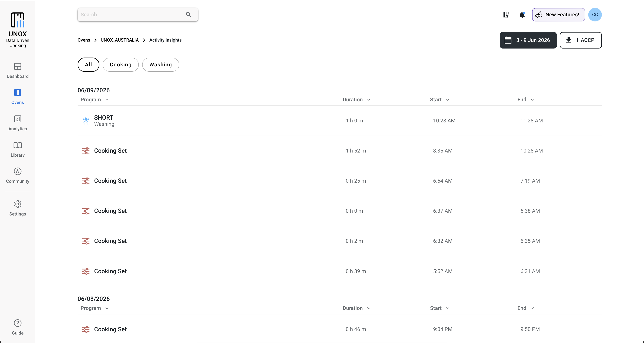Viewport: 644px width, 343px height.
Task: Click the Cooking Set icon for the 6:32 AM row
Action: [86, 241]
